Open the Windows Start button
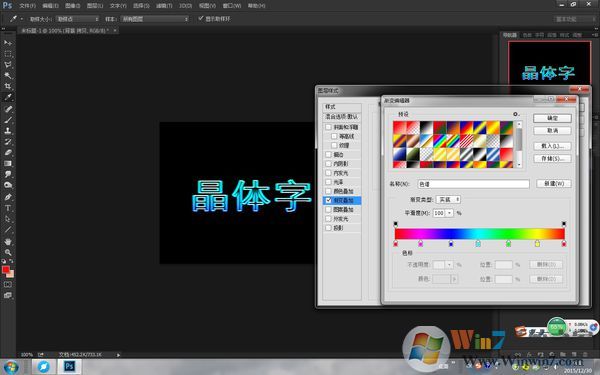This screenshot has width=600, height=375. [11, 367]
